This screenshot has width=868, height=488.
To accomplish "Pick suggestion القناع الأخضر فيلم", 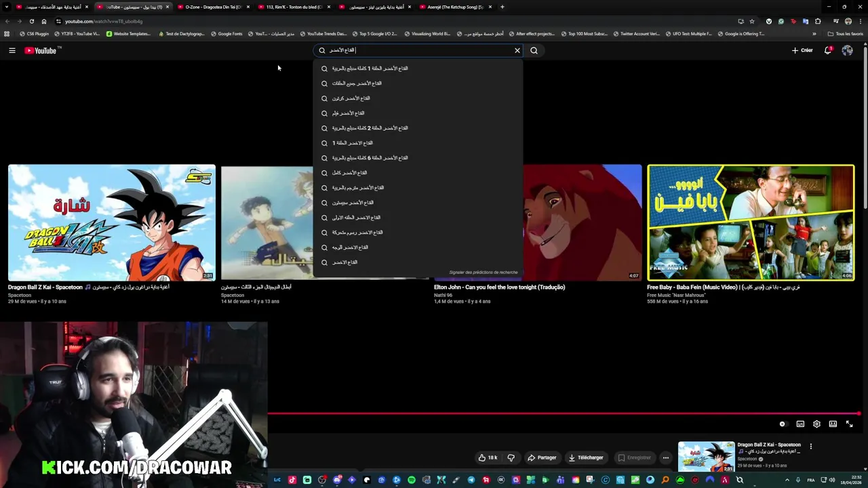I will pos(418,113).
